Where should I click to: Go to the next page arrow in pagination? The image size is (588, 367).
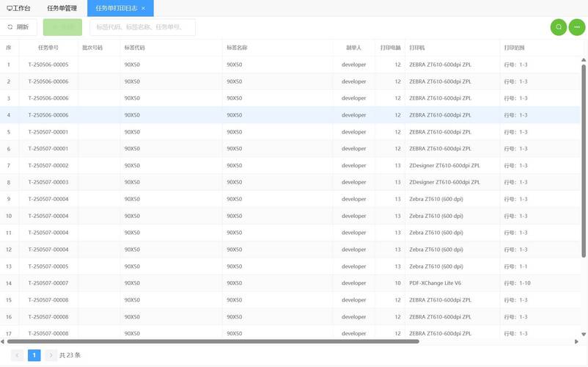click(x=51, y=355)
